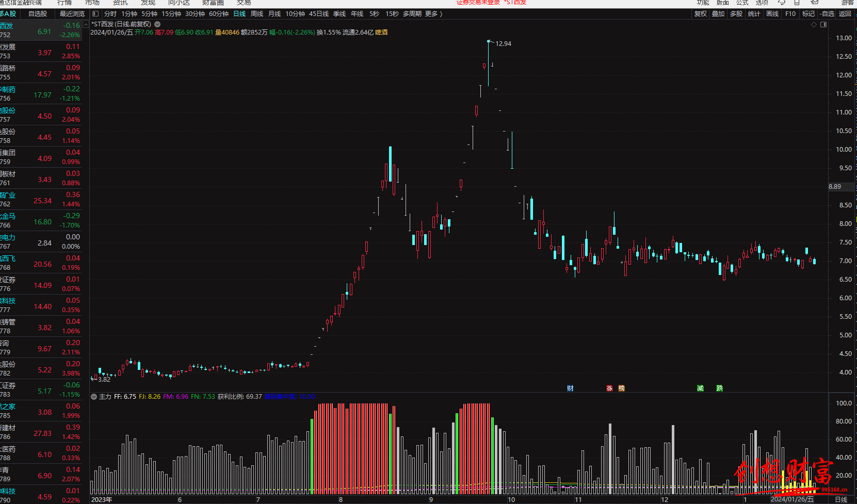Open the 功能 menu
Viewport: 857px width, 504px height.
703,3
